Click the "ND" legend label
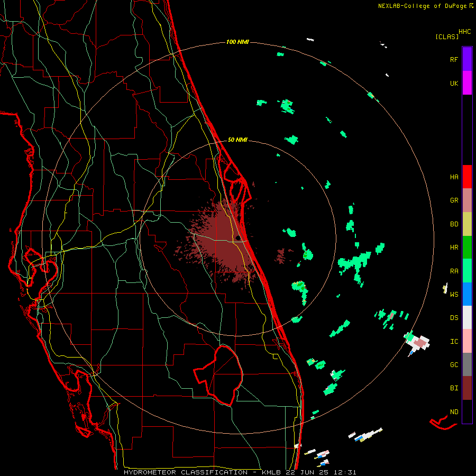The image size is (476, 476). [x=454, y=412]
